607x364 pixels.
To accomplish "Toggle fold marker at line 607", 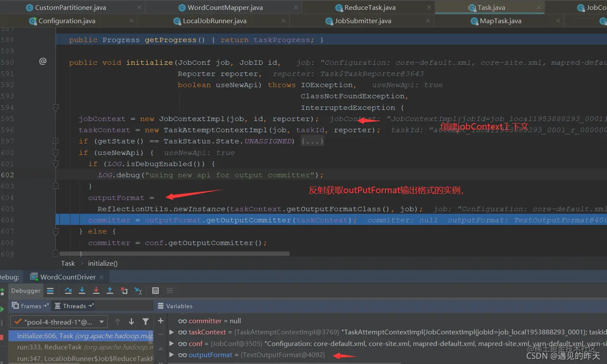I will (x=55, y=231).
